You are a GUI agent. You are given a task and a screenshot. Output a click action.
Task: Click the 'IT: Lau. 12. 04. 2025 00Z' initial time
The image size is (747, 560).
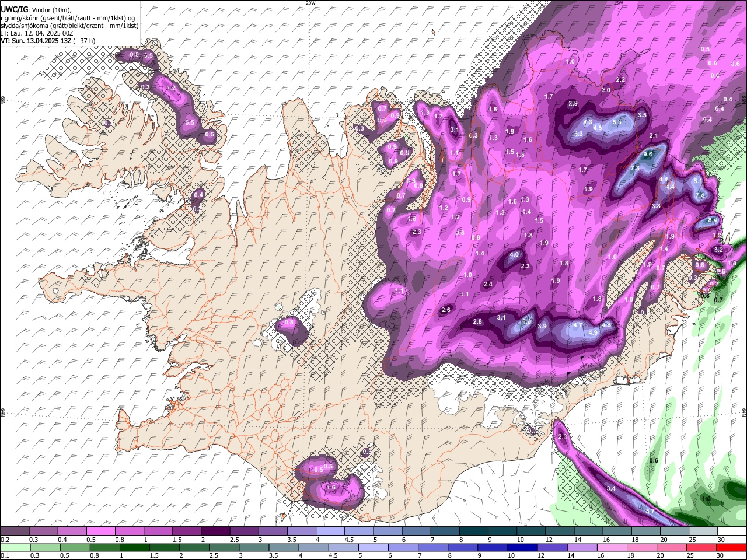(x=37, y=33)
